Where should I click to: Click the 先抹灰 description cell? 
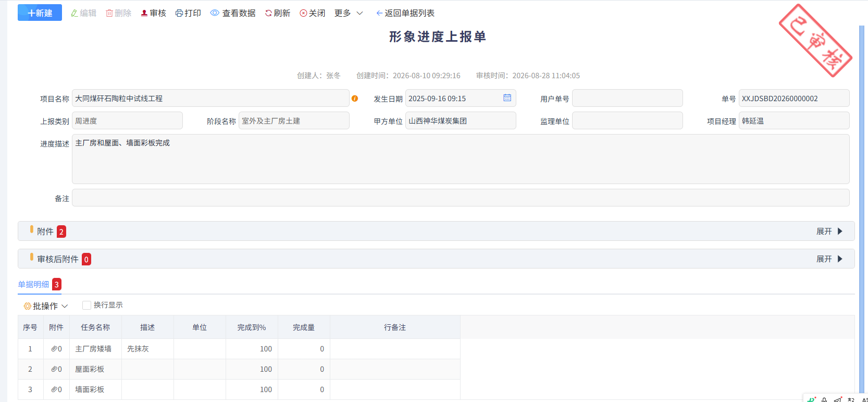[147, 349]
